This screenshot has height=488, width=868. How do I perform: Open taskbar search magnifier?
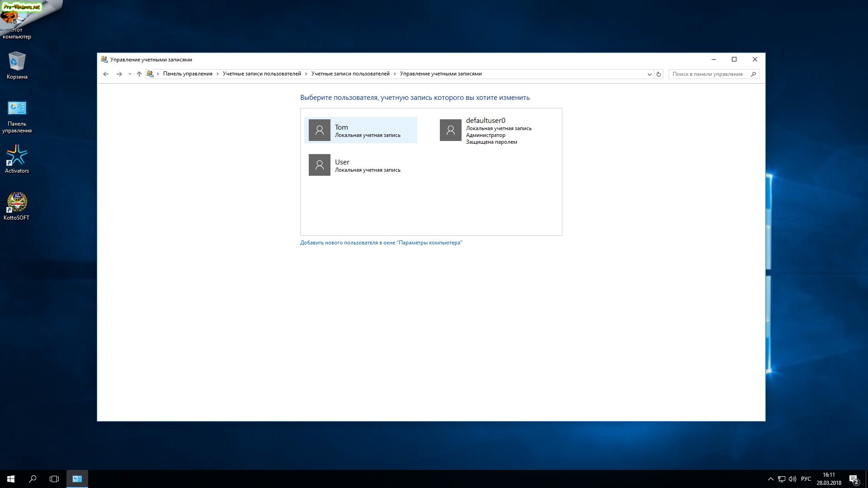pyautogui.click(x=33, y=479)
